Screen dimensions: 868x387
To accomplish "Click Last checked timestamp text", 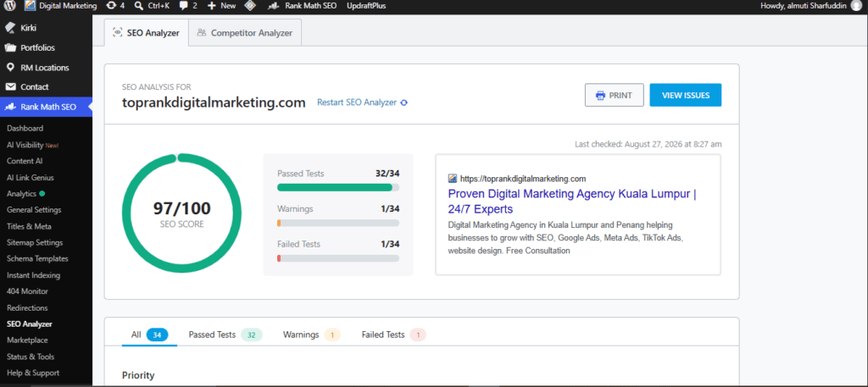I will tap(648, 144).
